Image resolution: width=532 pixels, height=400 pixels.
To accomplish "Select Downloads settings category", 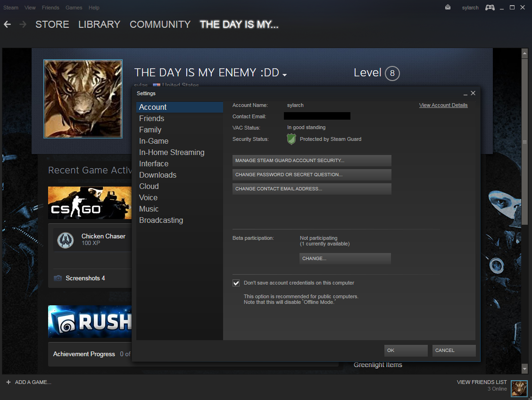I will tap(180, 175).
